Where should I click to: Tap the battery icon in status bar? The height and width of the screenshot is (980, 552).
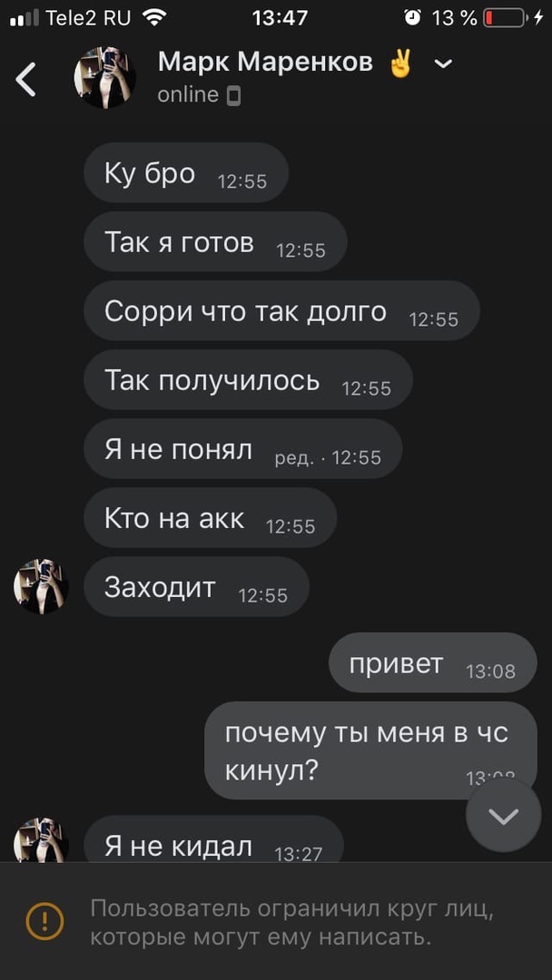point(505,18)
